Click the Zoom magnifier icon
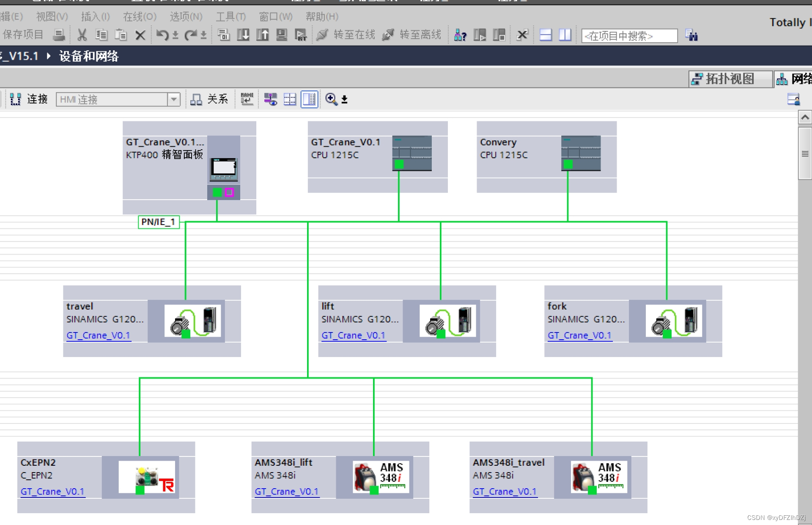The height and width of the screenshot is (525, 812). [x=331, y=99]
